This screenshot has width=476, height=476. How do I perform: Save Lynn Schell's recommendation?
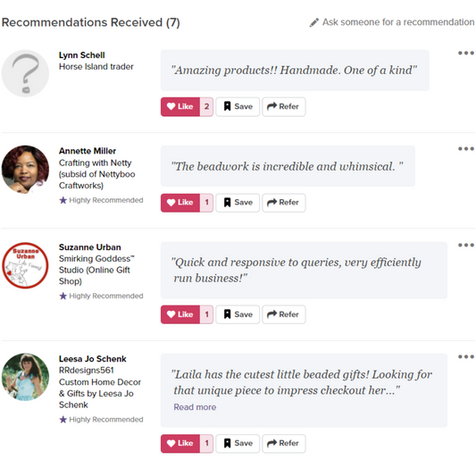(238, 106)
